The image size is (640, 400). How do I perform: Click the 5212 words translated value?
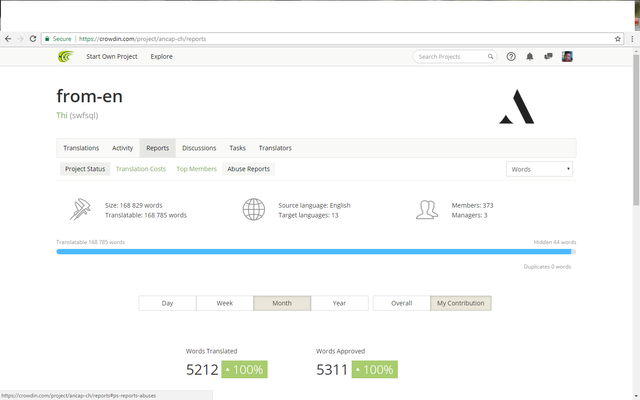[x=202, y=369]
